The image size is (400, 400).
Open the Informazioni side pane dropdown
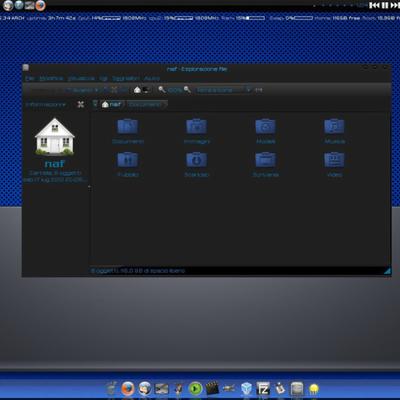(46, 104)
